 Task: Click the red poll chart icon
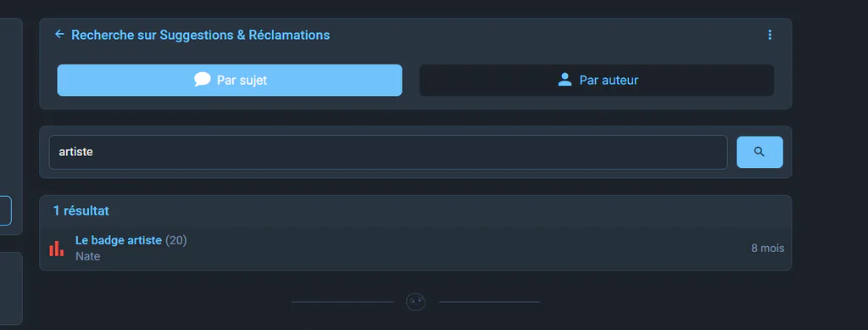(57, 249)
